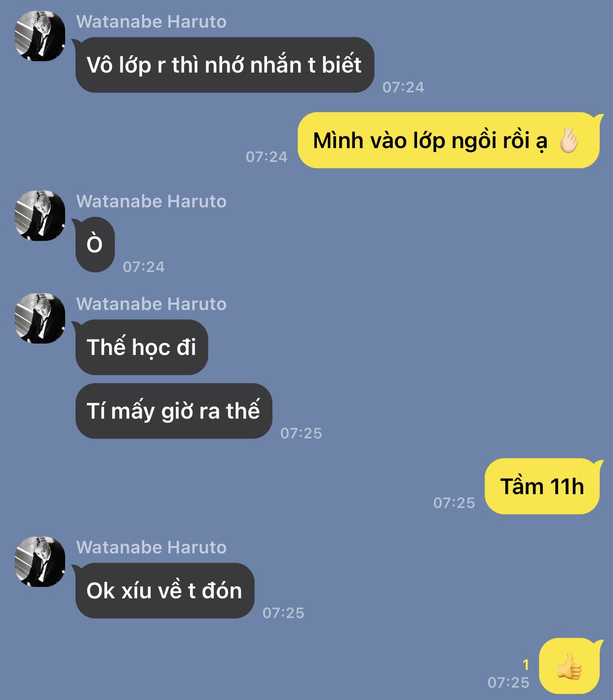Click sender name Watanabe Haruto above first message

152,22
